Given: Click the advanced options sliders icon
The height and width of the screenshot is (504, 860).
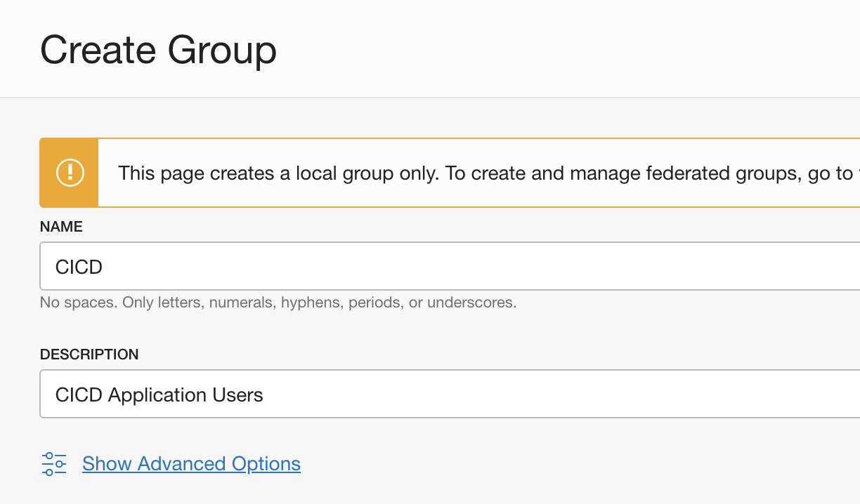Looking at the screenshot, I should click(54, 464).
